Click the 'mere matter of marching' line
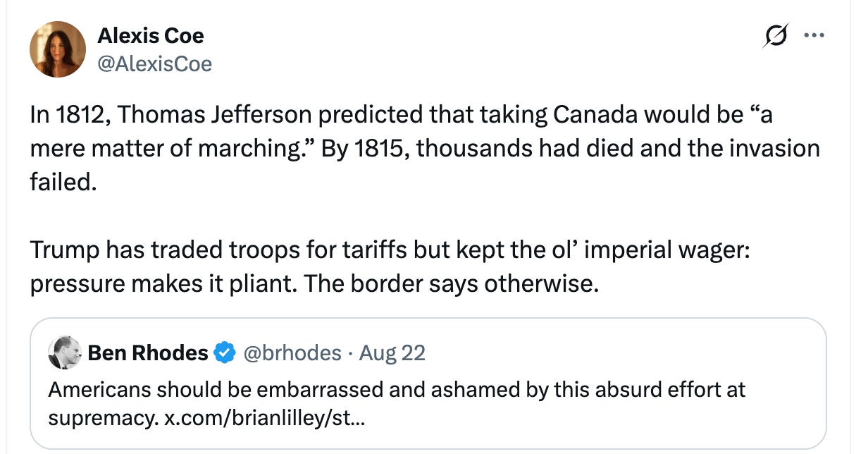This screenshot has width=868, height=454. click(424, 149)
